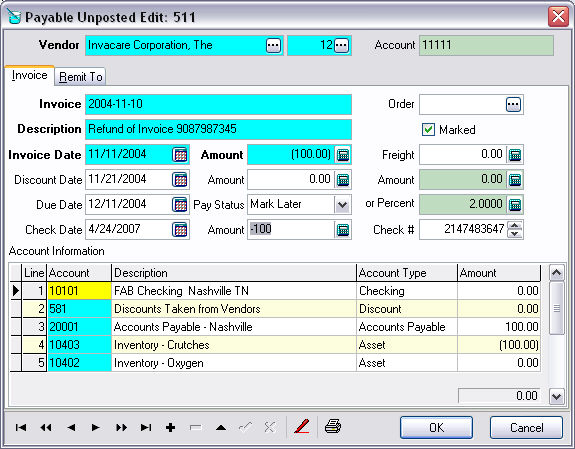Viewport: 575px width, 449px height.
Task: Uncheck the Marked checkbox
Action: coord(428,129)
